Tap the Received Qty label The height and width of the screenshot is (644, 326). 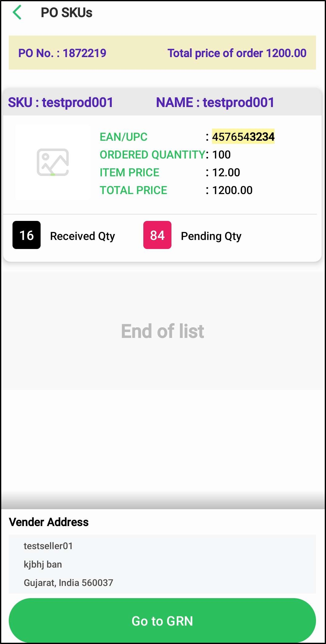click(82, 236)
